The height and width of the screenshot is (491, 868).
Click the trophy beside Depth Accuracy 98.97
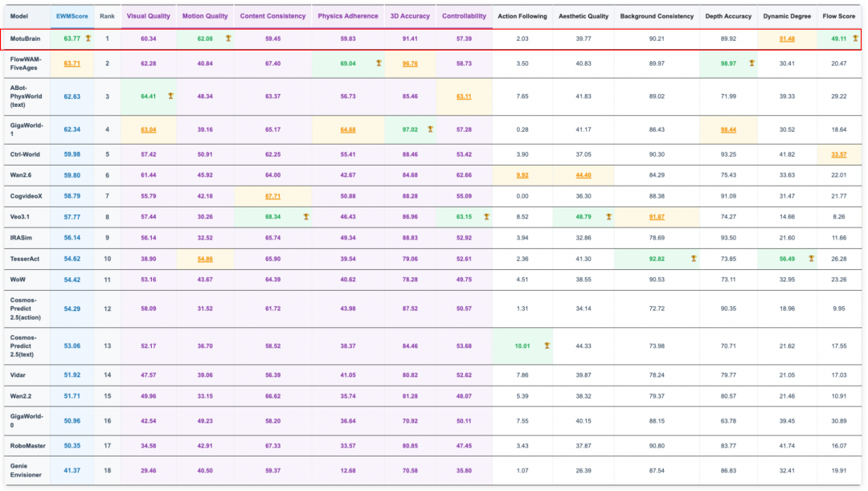point(751,63)
